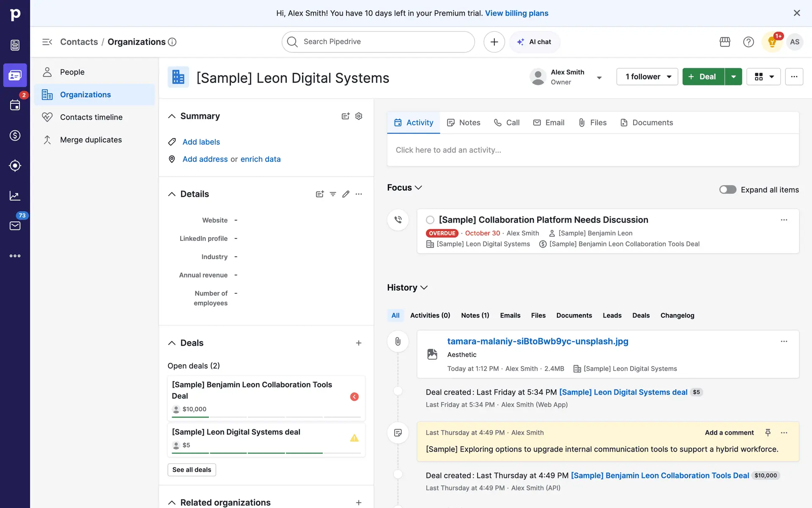812x508 pixels.
Task: Open the mail inbox sidebar icon
Action: click(x=15, y=226)
